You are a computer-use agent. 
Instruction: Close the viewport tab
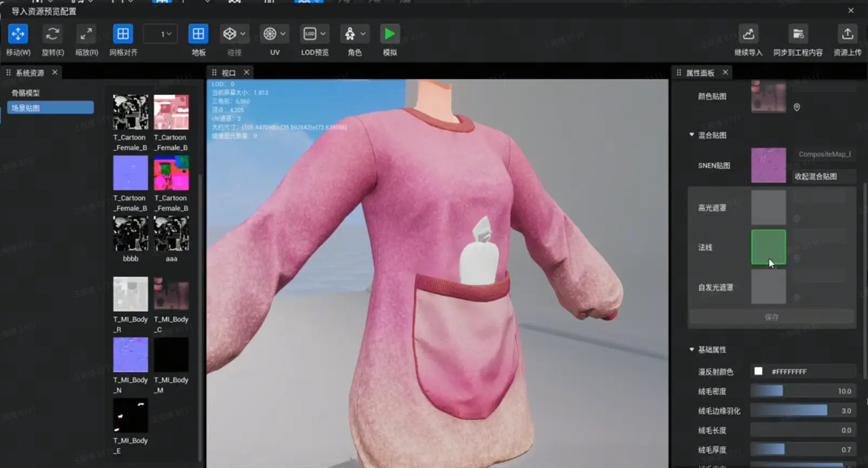click(x=246, y=72)
